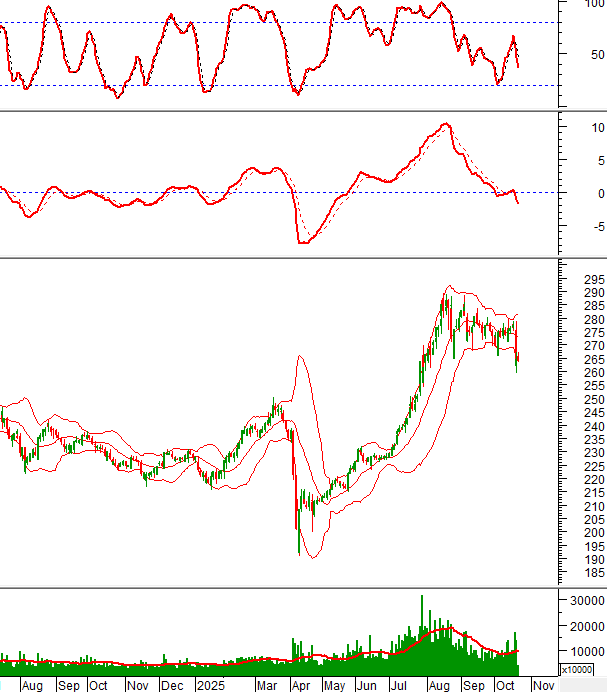Click the 2025 year label on time axis
This screenshot has width=607, height=692.
(212, 685)
